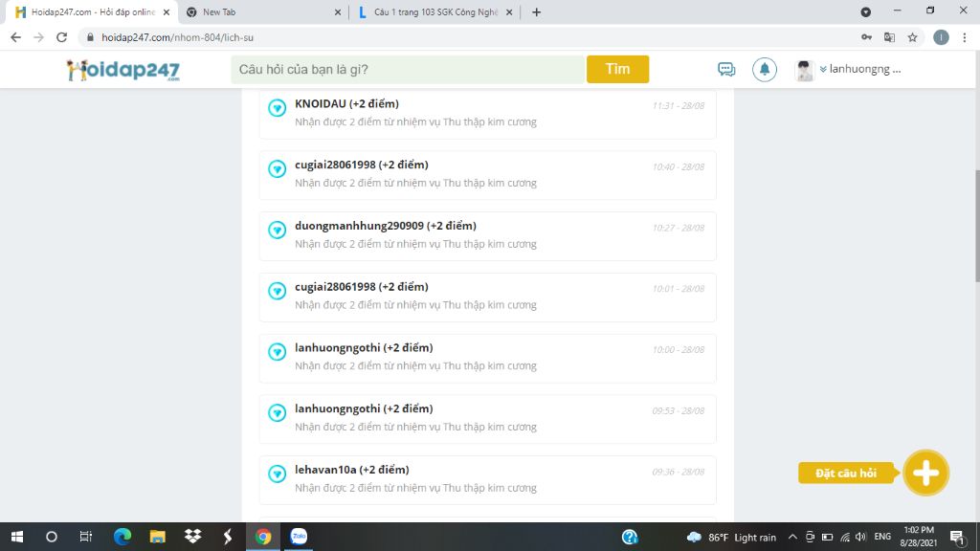The width and height of the screenshot is (980, 551).
Task: Open the Get Help question icon
Action: coord(630,537)
